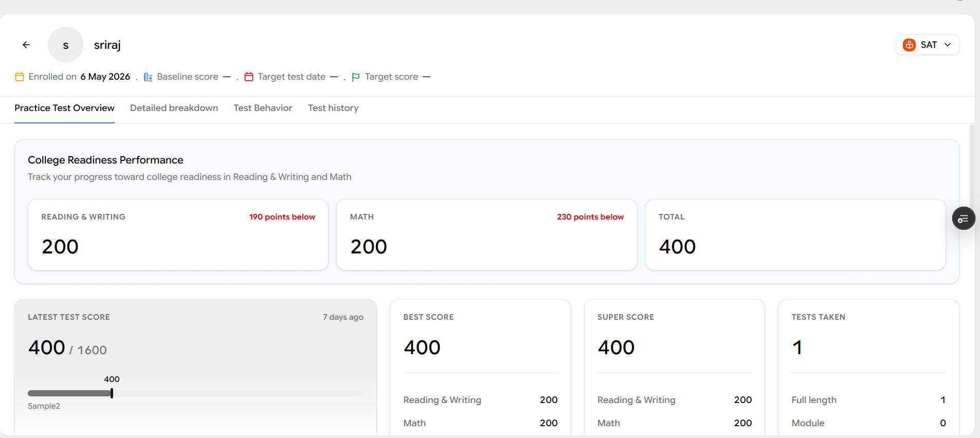Open the floating filter list button
Screen dimensions: 980x438
[963, 218]
